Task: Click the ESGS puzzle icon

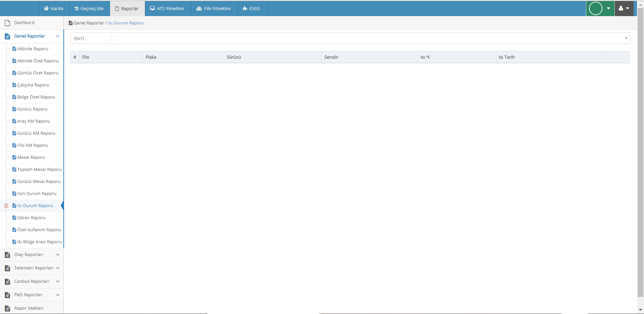Action: 245,8
